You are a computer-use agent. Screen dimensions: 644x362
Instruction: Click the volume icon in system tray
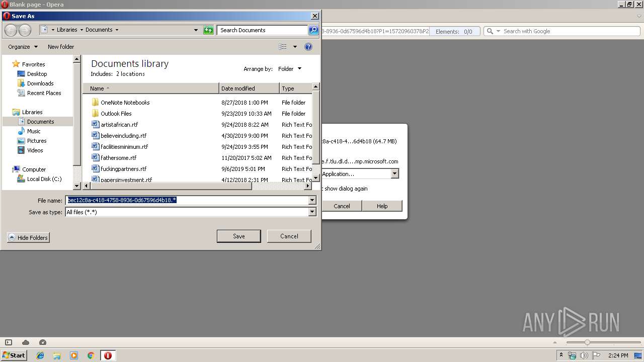(x=584, y=355)
